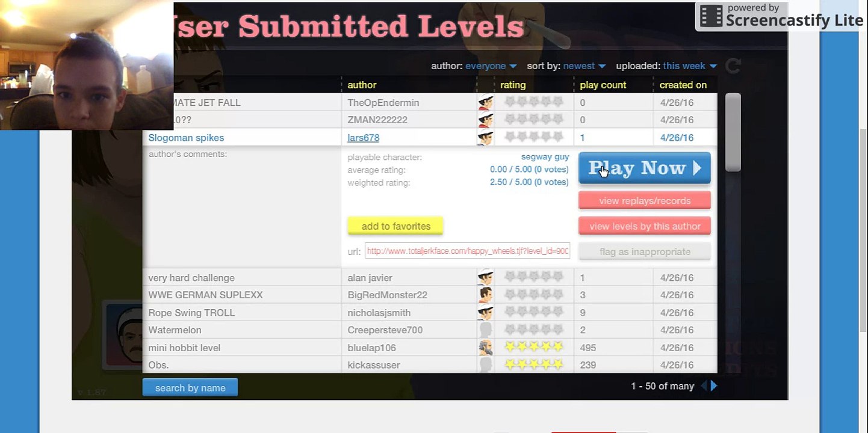The image size is (868, 433).
Task: Select the Obs. level row
Action: pyautogui.click(x=430, y=364)
